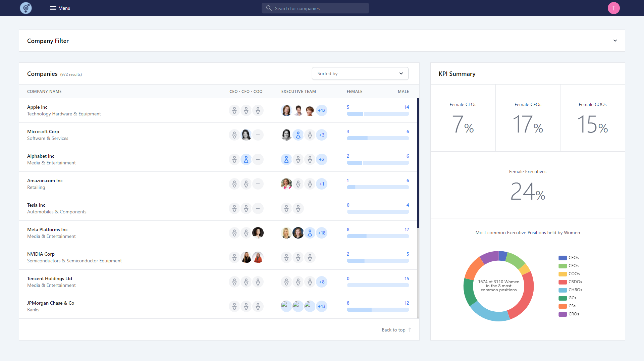Click Tesla Inc empty COO dash icon

(x=258, y=208)
